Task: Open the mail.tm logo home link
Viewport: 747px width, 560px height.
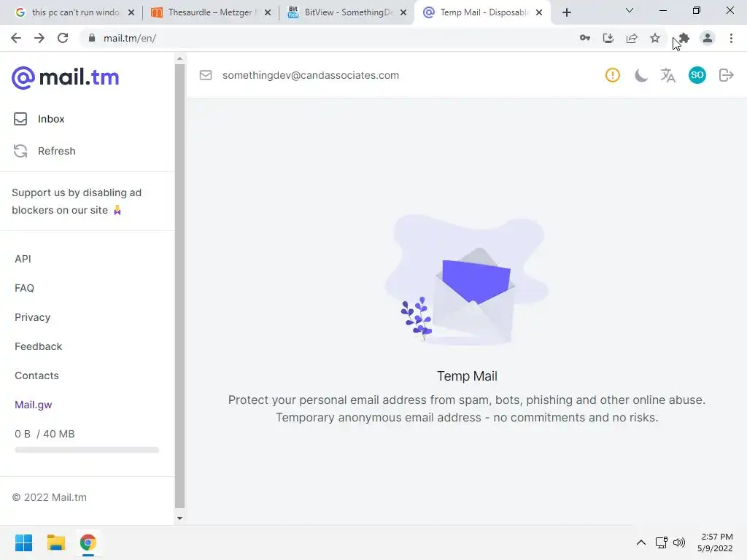Action: [65, 77]
